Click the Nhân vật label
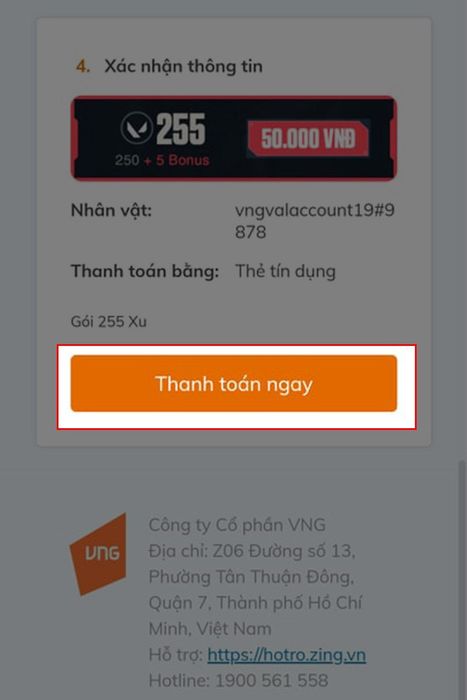The height and width of the screenshot is (700, 467). [x=111, y=210]
